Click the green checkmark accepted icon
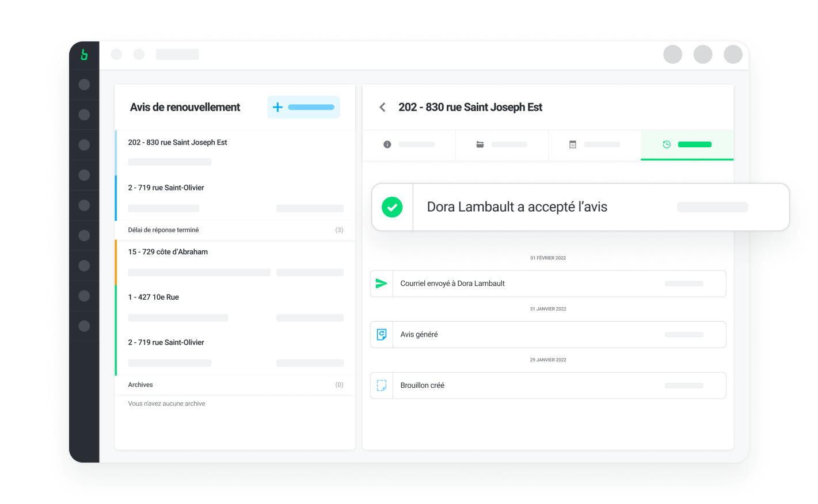The width and height of the screenshot is (818, 504). tap(392, 207)
